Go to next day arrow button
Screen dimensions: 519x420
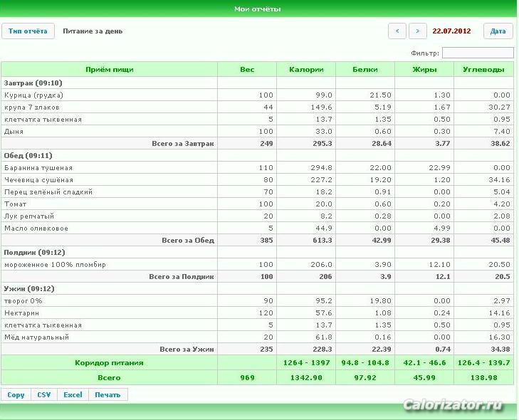pyautogui.click(x=417, y=31)
